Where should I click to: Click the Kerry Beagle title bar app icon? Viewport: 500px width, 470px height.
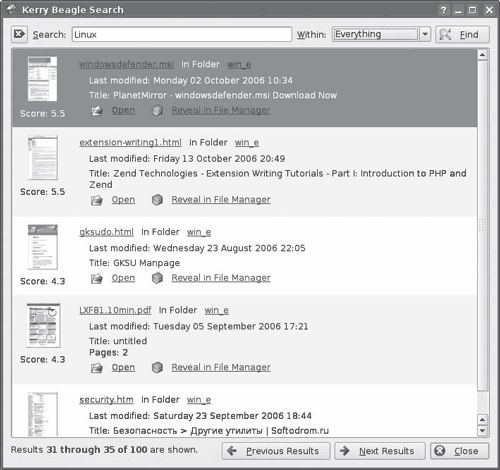click(x=11, y=9)
